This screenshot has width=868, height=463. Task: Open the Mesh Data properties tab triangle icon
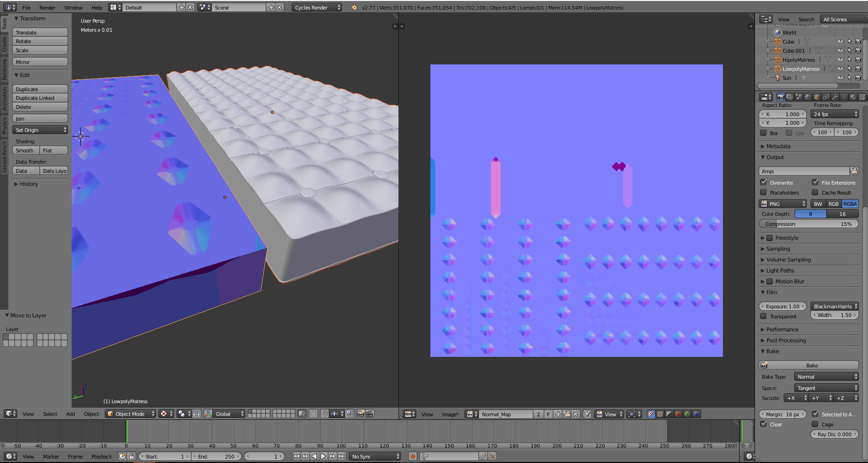[844, 97]
